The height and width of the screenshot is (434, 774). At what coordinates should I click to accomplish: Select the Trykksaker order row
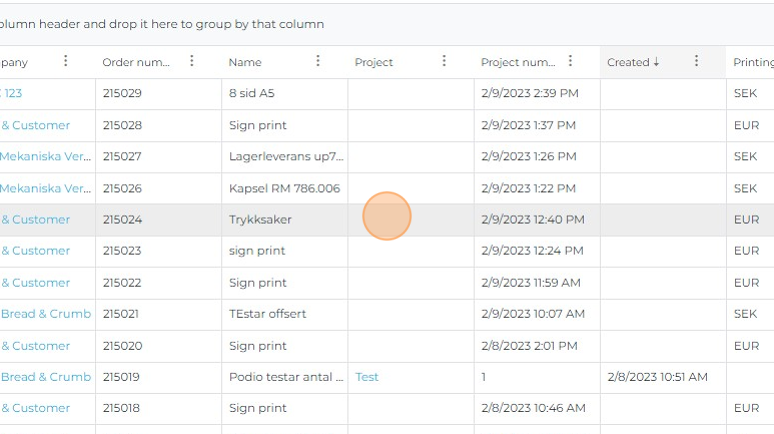pyautogui.click(x=260, y=220)
